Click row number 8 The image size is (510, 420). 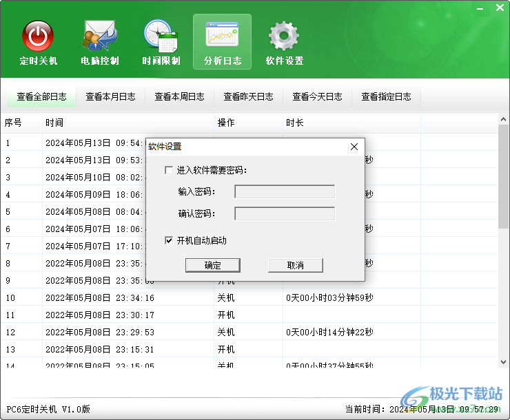click(8, 264)
